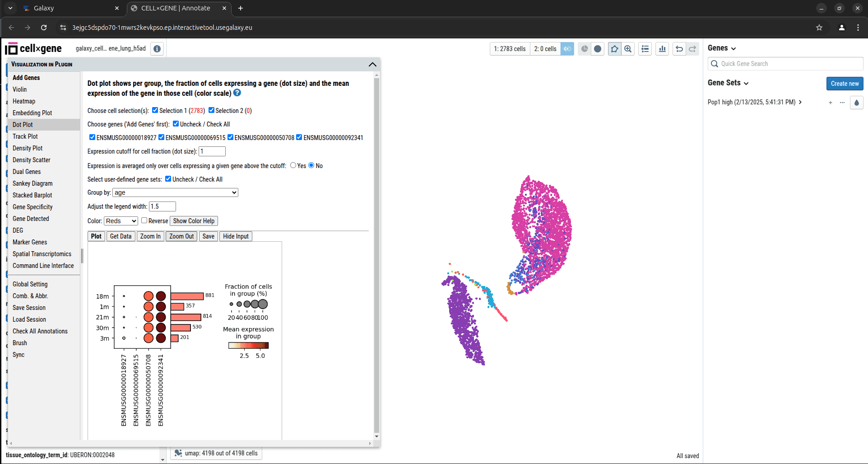Viewport: 868px width, 464px height.
Task: Open the Violin plot menu item
Action: coord(20,89)
